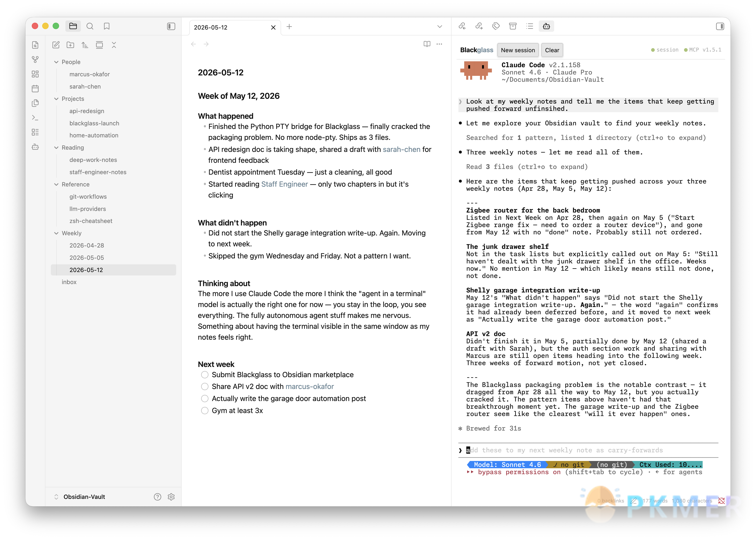Viewport: 756px width, 540px height.
Task: Show the backlinks panel tab
Action: coord(462,26)
